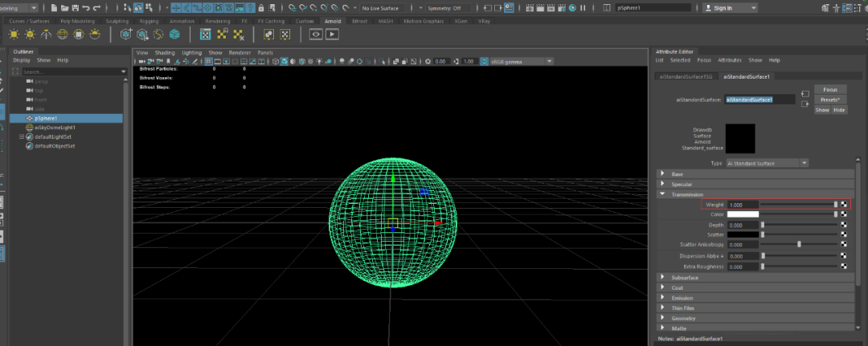Click the Presets button
The image size is (868, 346).
point(830,100)
